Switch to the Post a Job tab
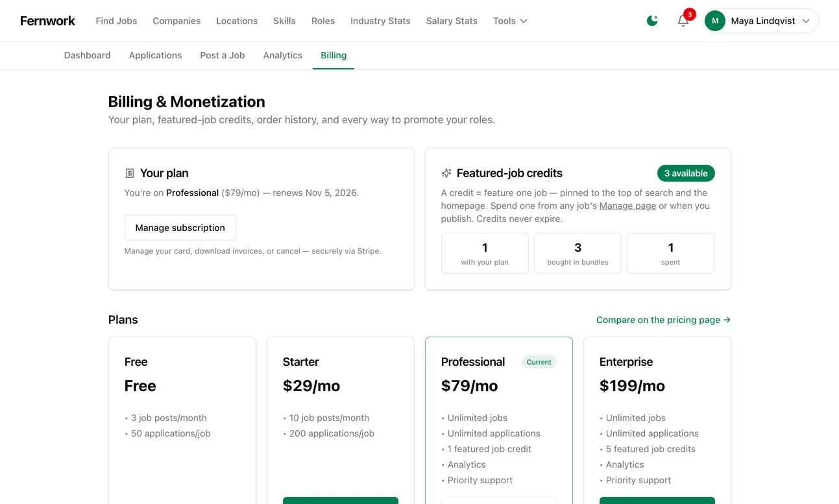This screenshot has height=504, width=839. pos(223,56)
